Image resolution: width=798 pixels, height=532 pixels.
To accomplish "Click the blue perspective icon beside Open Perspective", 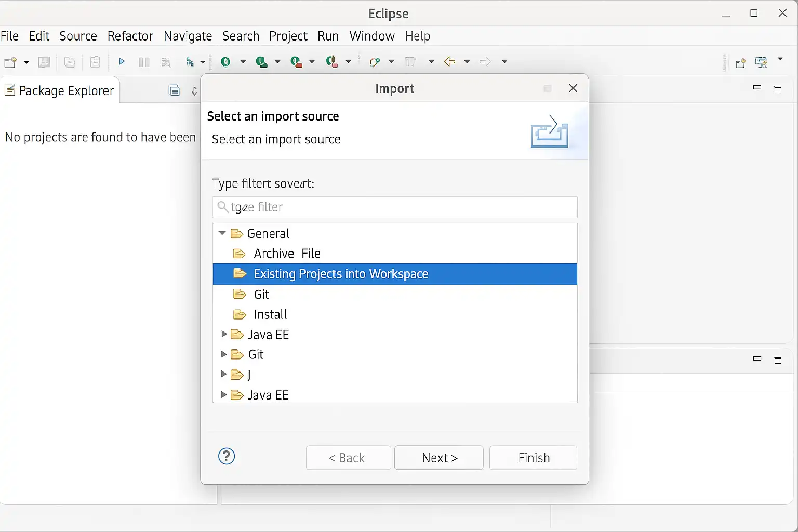I will pyautogui.click(x=761, y=62).
